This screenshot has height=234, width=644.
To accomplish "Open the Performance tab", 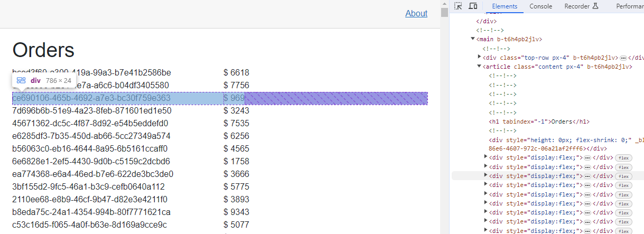I will pos(630,6).
